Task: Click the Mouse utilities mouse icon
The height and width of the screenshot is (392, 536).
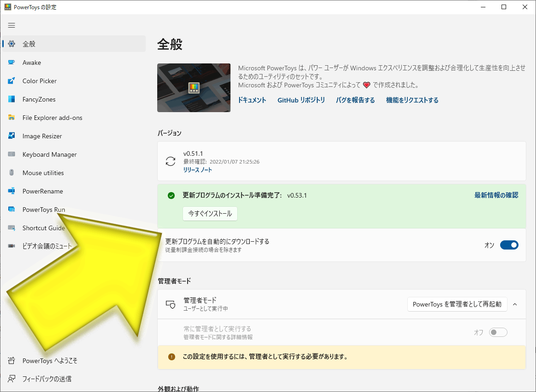Action: tap(11, 173)
